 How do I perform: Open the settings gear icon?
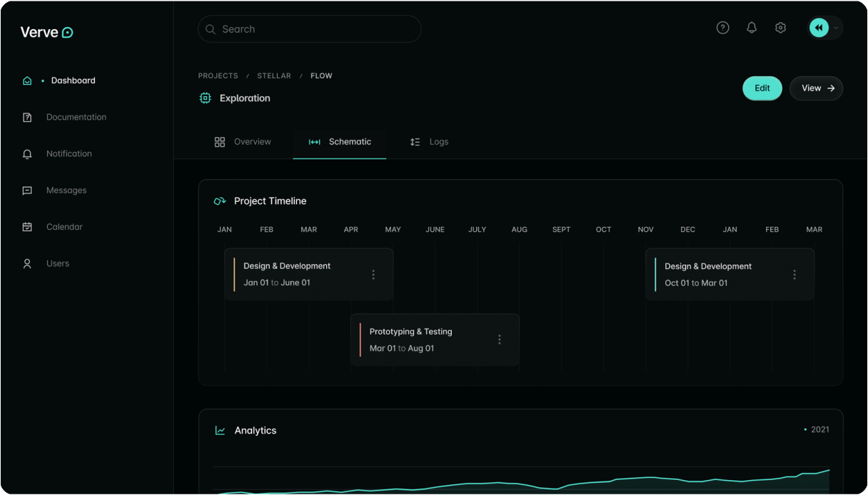click(x=780, y=27)
